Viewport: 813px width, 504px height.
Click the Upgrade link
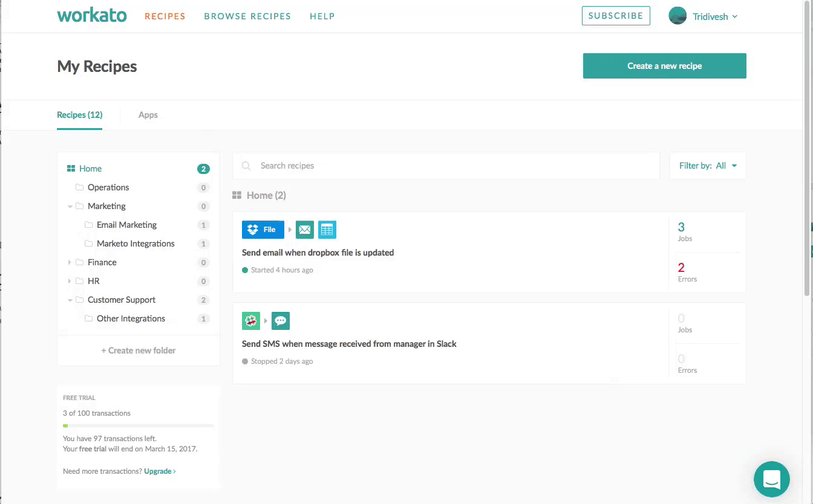click(x=160, y=471)
